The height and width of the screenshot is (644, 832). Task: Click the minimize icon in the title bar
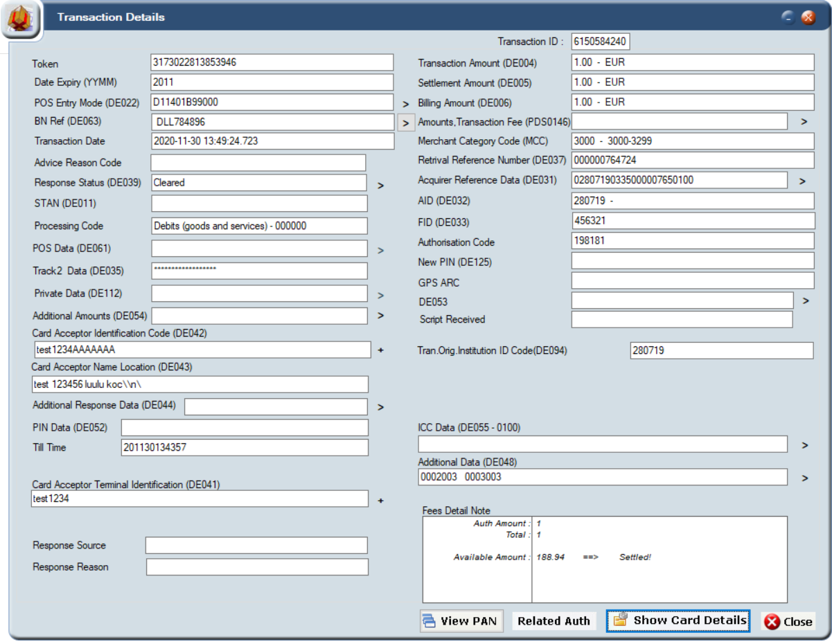[x=788, y=18]
